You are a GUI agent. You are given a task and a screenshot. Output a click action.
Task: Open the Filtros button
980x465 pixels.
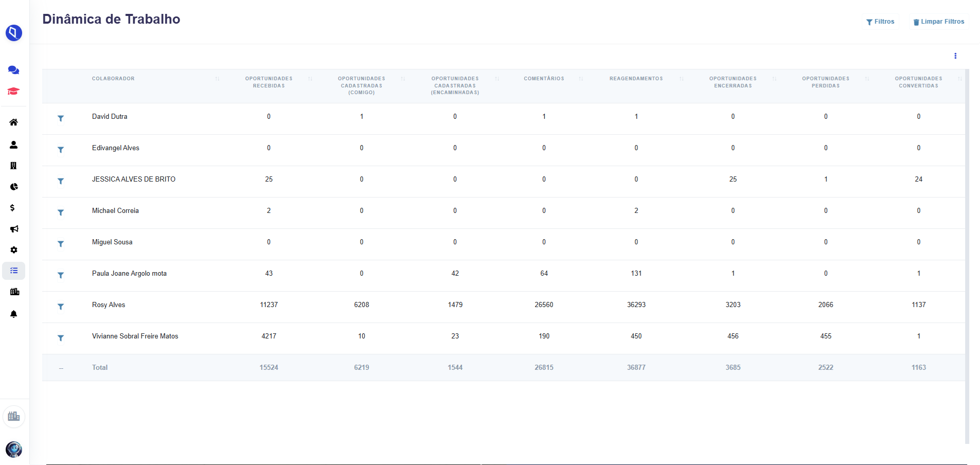(880, 22)
